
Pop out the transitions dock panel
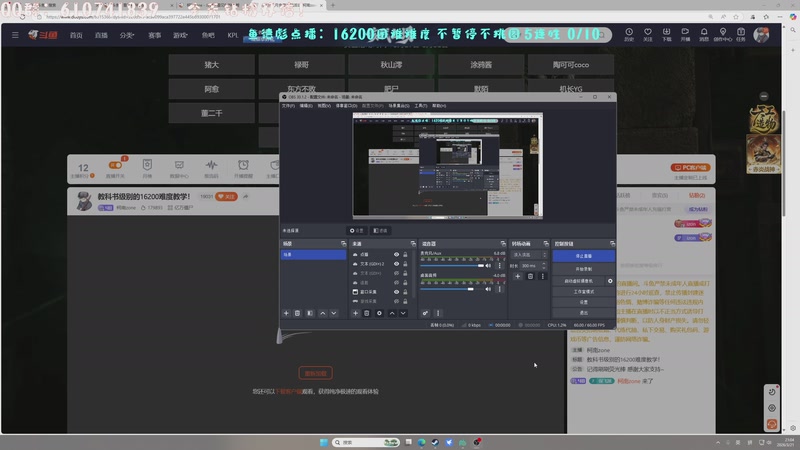point(546,244)
